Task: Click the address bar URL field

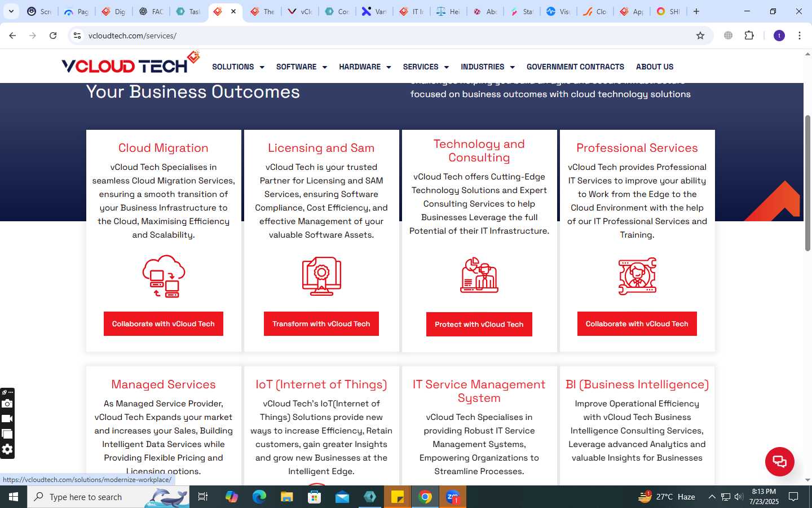Action: [389, 36]
